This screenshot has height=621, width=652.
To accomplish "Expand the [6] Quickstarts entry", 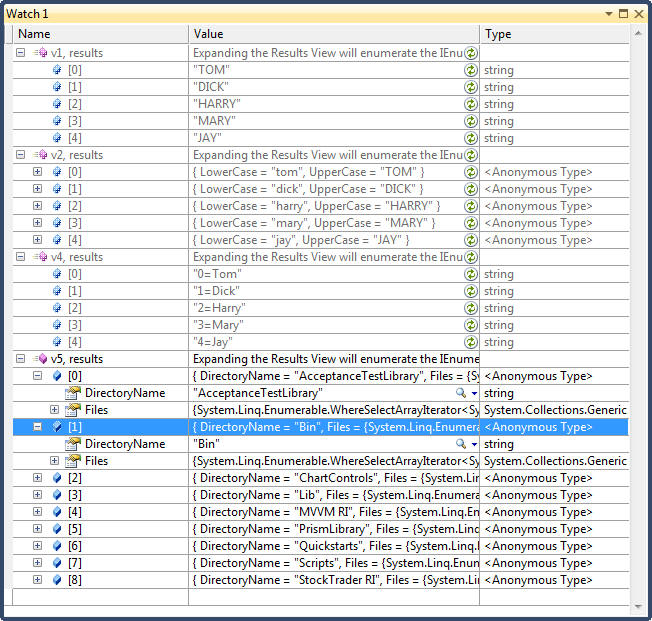I will click(38, 546).
